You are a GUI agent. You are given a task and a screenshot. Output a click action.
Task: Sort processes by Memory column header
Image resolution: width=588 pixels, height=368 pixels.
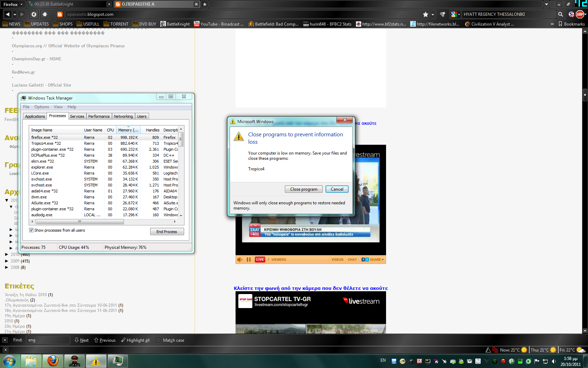[128, 130]
